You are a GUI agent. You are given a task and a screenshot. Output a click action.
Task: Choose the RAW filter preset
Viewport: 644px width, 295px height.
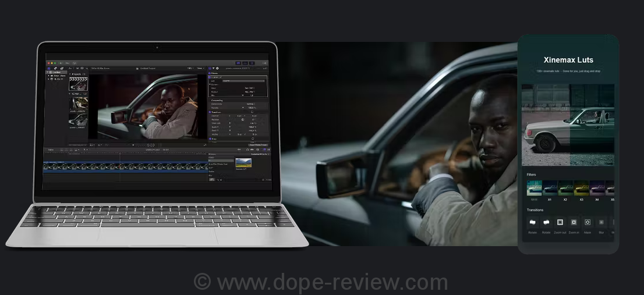tap(534, 188)
